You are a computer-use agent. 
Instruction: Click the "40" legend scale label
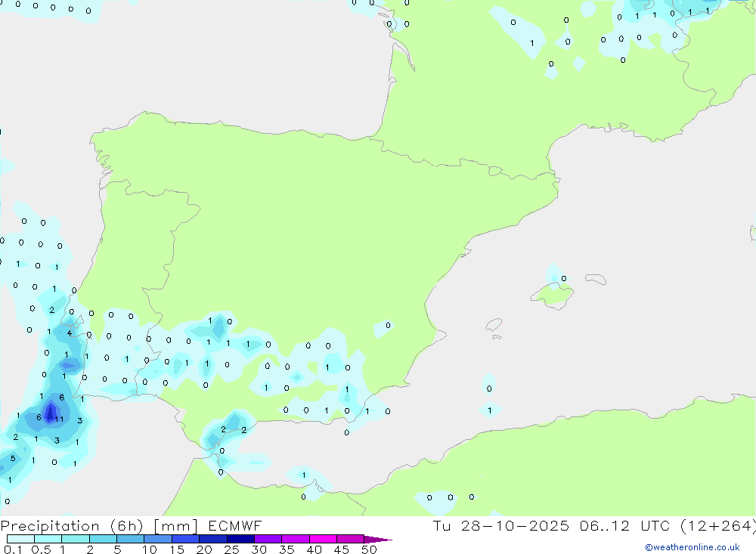click(x=314, y=549)
